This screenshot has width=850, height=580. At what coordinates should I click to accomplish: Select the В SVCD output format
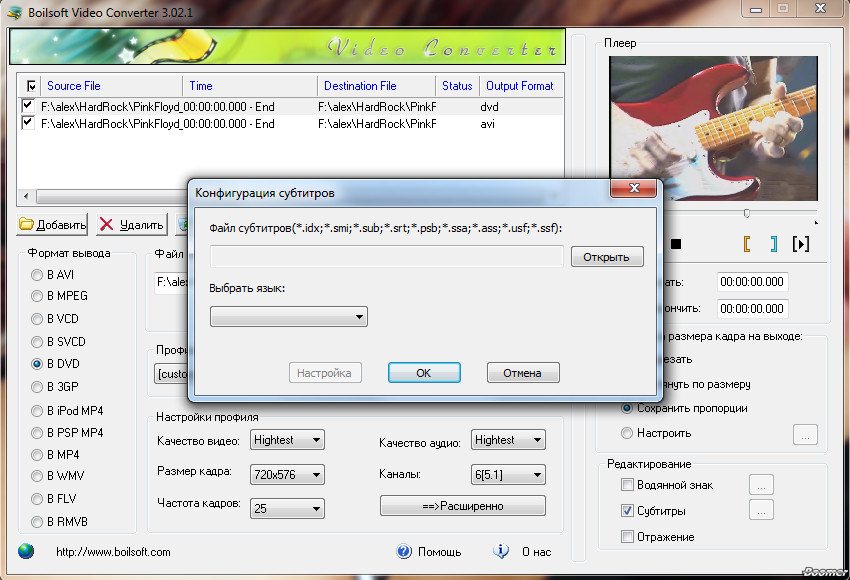(x=37, y=342)
